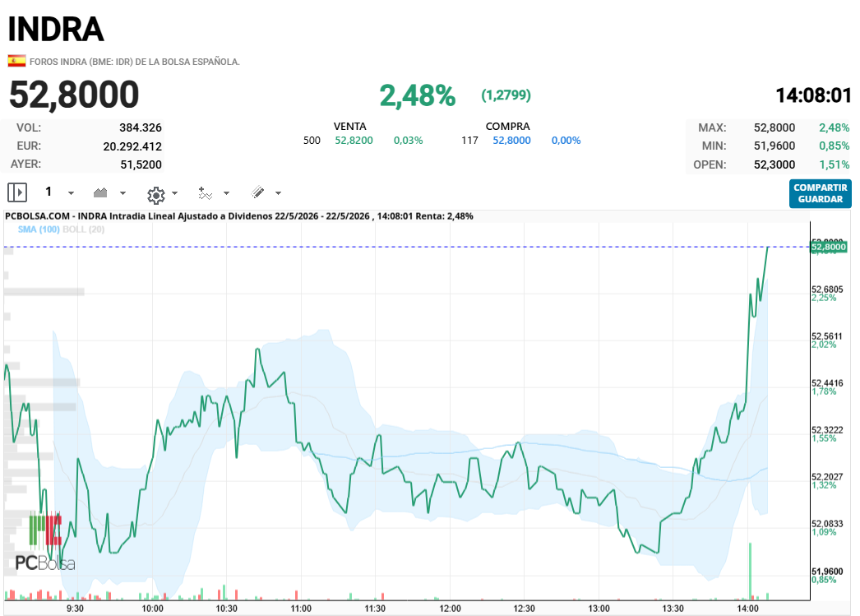Select the drawing pencil tool icon
860x616 pixels.
click(x=258, y=192)
